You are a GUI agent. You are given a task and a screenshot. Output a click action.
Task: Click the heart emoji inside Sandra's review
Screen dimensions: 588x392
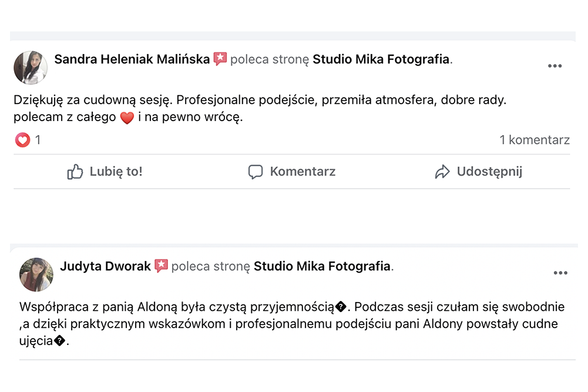127,118
